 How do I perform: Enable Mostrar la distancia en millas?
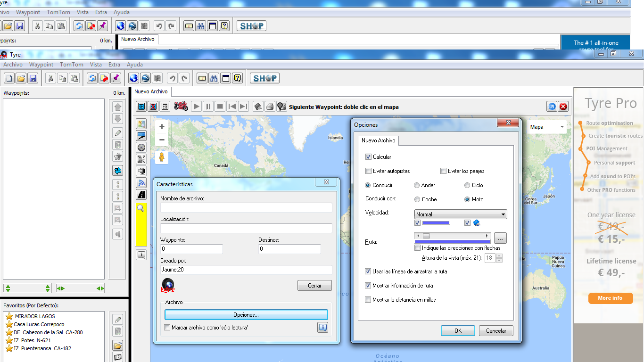click(x=368, y=300)
